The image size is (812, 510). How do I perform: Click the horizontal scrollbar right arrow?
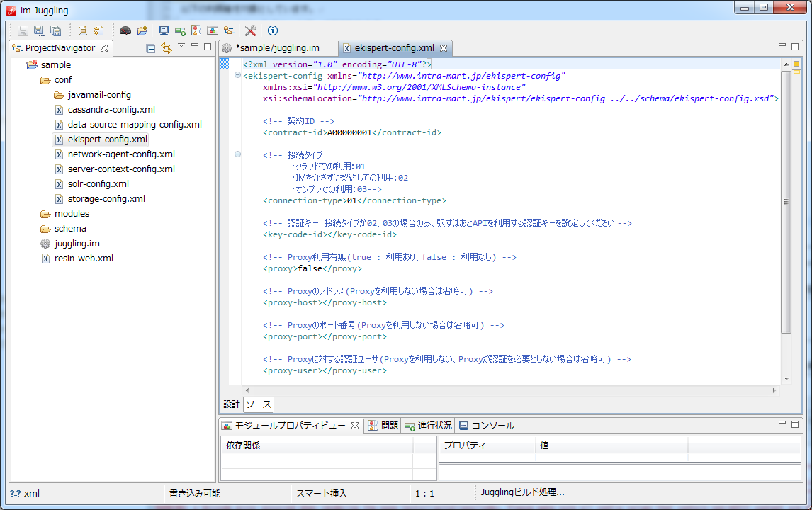click(774, 390)
